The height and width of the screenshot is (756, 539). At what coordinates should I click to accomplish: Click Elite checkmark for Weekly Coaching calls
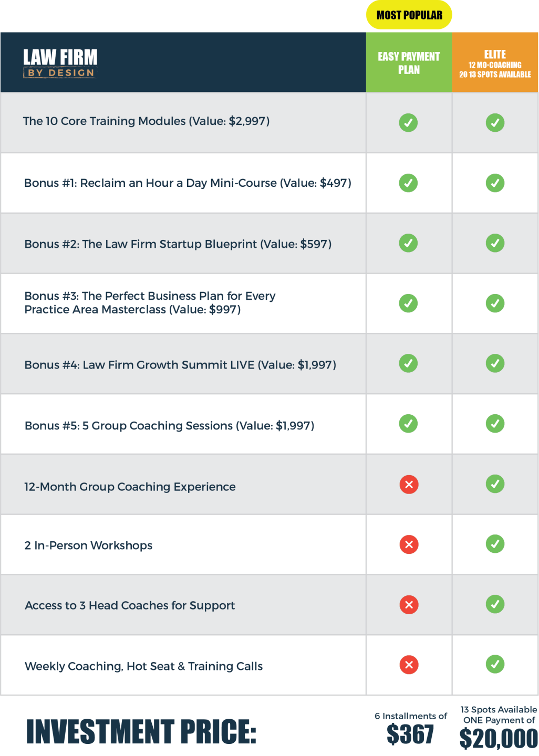[x=495, y=664]
